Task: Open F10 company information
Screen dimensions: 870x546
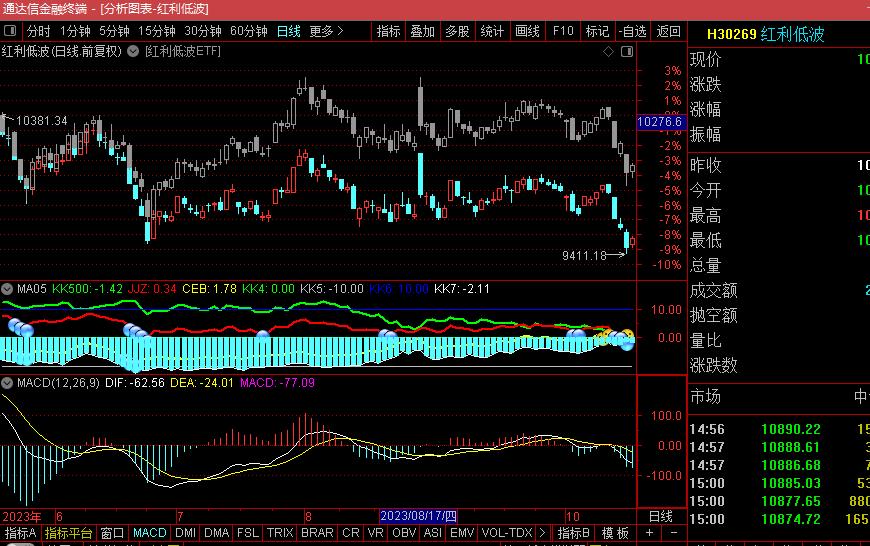Action: [x=563, y=31]
